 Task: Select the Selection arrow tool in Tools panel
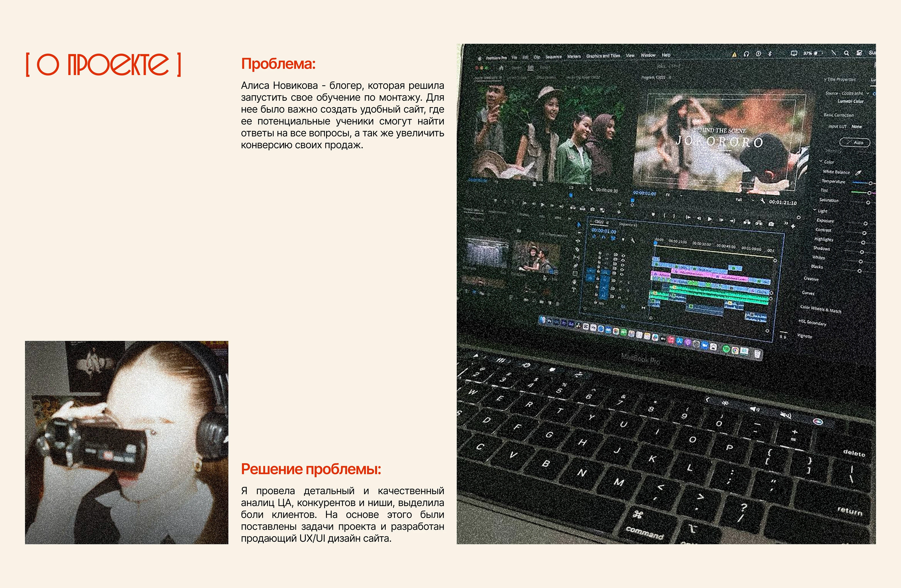coord(578,225)
